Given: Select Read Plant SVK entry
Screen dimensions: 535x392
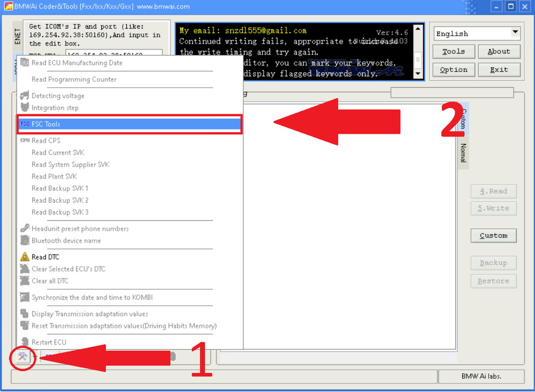Looking at the screenshot, I should point(54,176).
